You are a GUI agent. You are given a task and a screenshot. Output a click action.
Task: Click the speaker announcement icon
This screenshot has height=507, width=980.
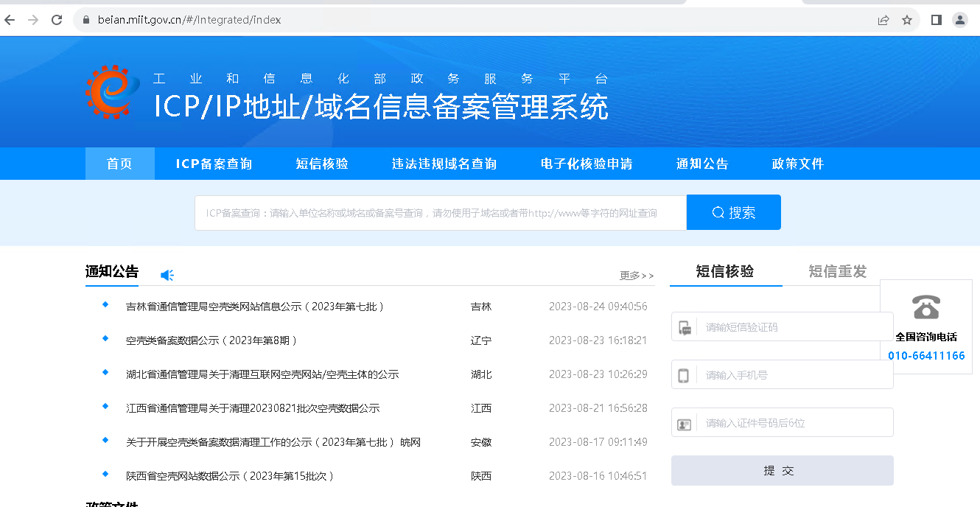[167, 275]
